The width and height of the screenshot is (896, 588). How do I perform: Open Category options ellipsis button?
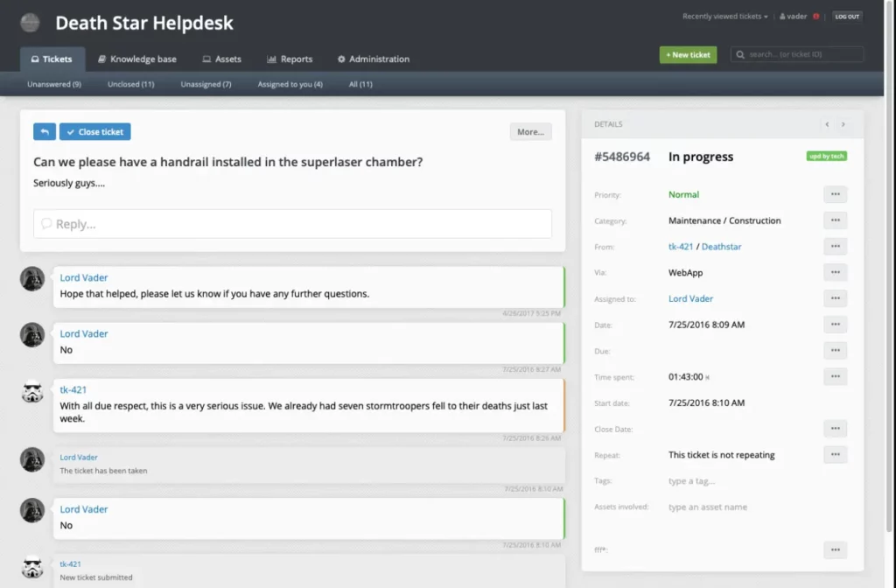(x=836, y=220)
